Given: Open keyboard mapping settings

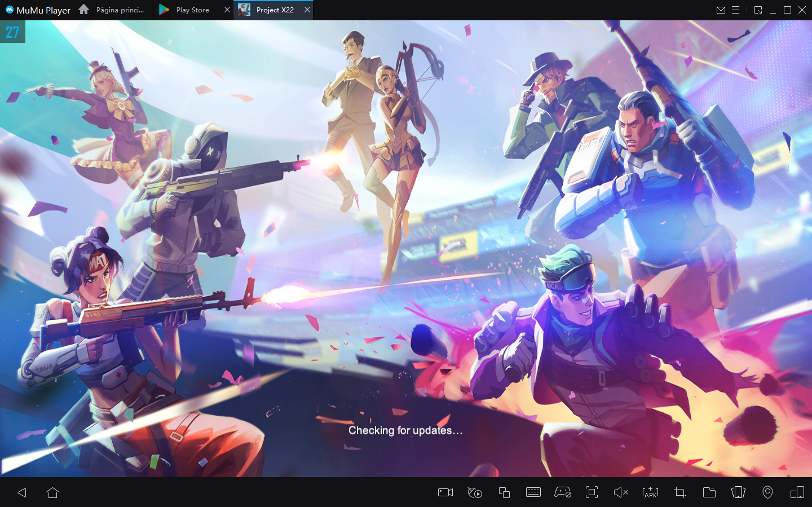Looking at the screenshot, I should click(x=533, y=492).
